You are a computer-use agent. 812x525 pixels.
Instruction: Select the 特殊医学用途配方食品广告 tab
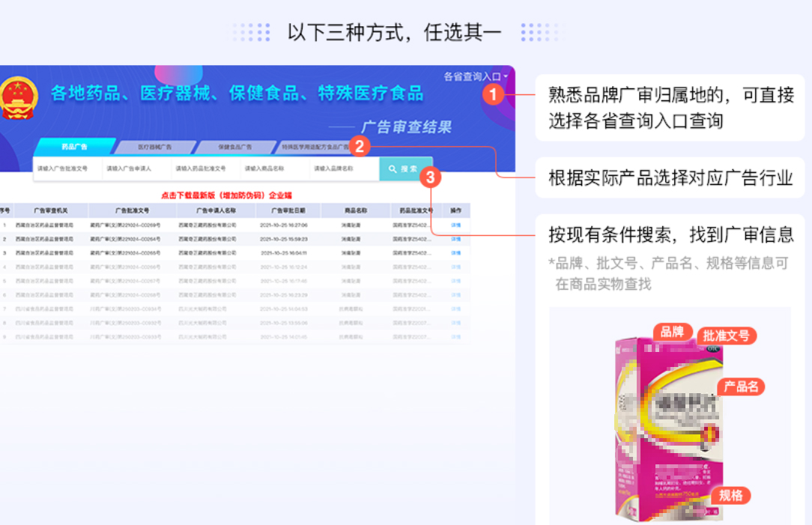316,148
